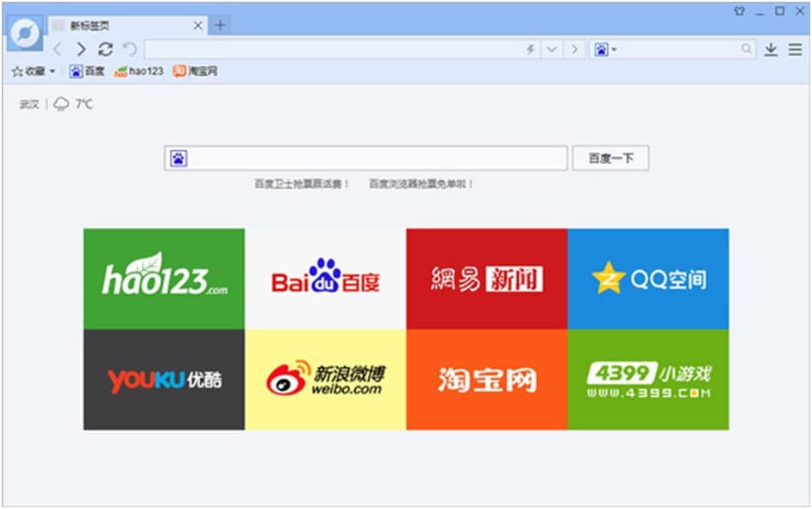Click the 武汉 city label

[29, 104]
